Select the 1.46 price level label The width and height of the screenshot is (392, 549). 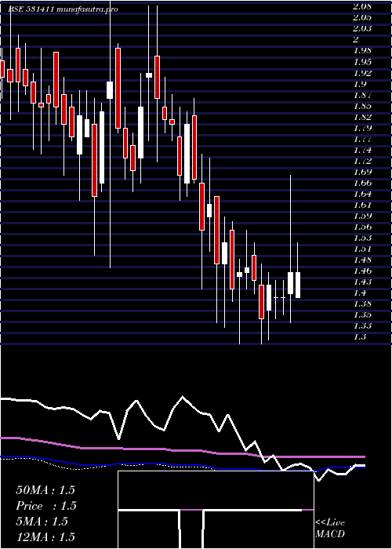(x=362, y=271)
